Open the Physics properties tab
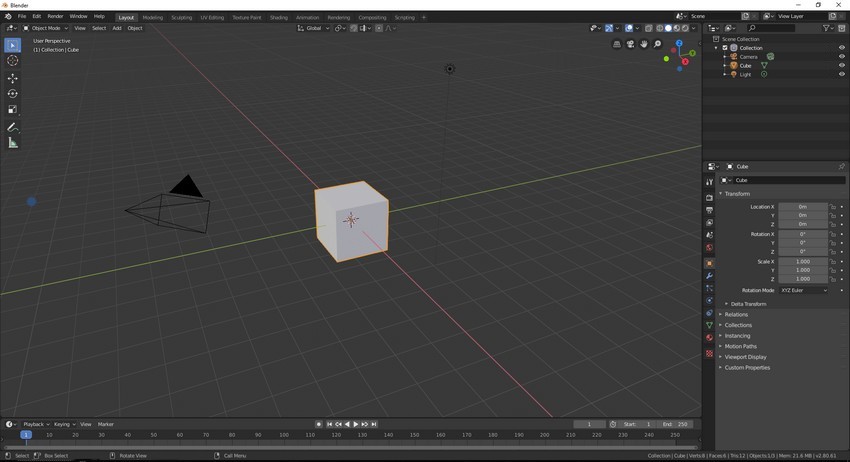Image resolution: width=850 pixels, height=462 pixels. [709, 300]
